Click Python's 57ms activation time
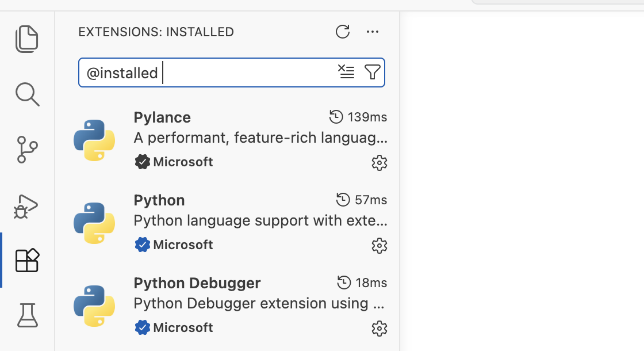Image resolution: width=644 pixels, height=351 pixels. pos(362,200)
